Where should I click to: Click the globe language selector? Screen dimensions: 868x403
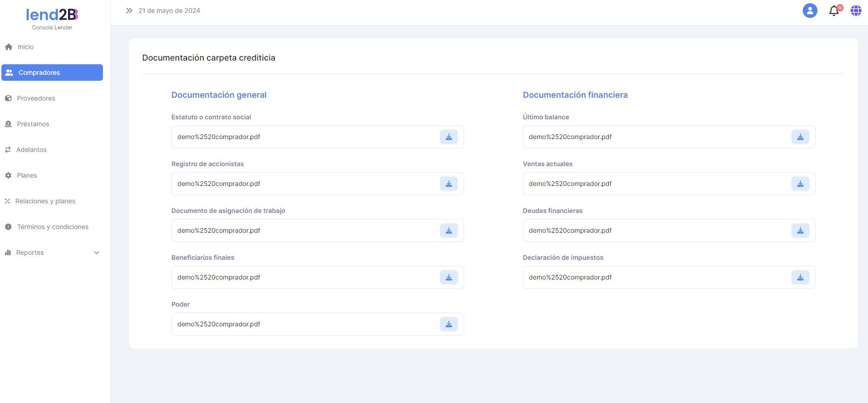856,11
